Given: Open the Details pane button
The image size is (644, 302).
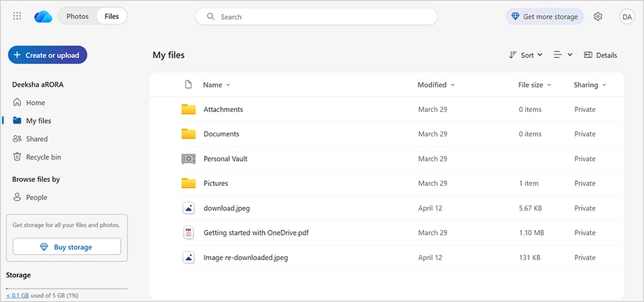Looking at the screenshot, I should [600, 55].
